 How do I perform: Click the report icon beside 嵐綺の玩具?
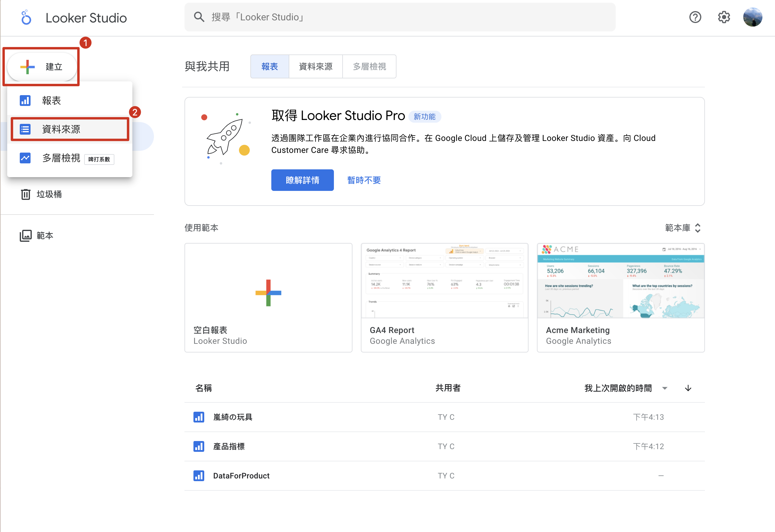click(199, 417)
